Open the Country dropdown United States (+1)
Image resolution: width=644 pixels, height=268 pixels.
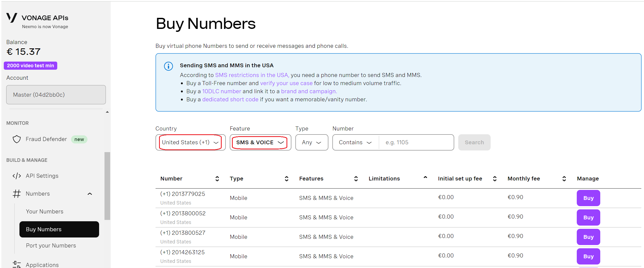click(x=190, y=142)
